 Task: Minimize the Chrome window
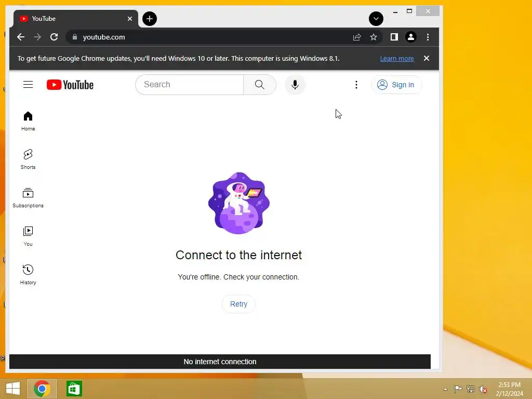click(x=395, y=12)
